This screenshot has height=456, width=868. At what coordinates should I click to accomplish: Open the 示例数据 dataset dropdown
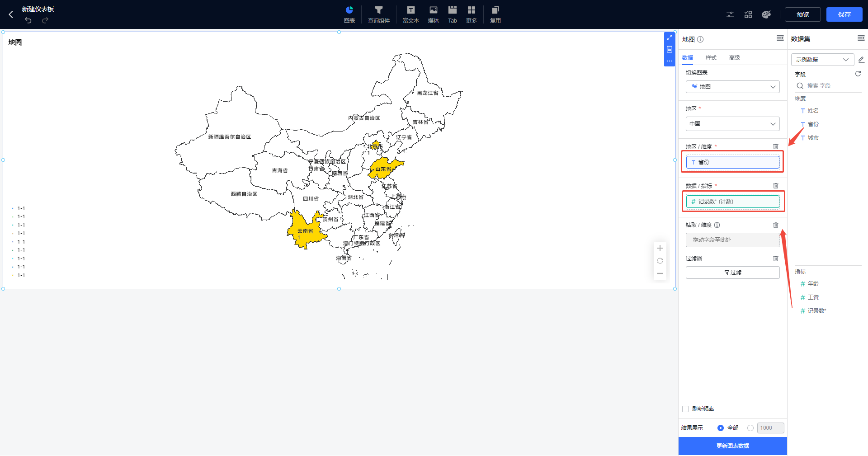822,60
